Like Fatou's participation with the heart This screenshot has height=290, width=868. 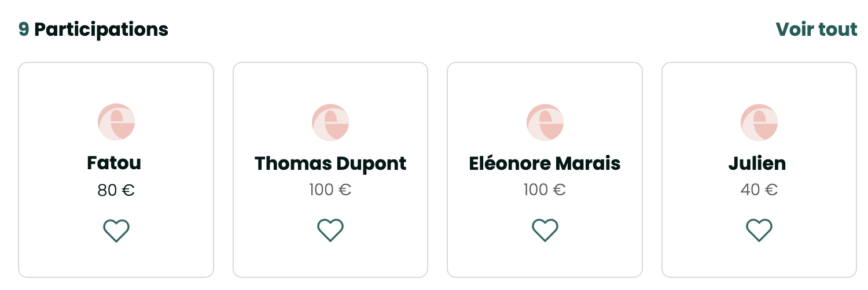pyautogui.click(x=116, y=230)
